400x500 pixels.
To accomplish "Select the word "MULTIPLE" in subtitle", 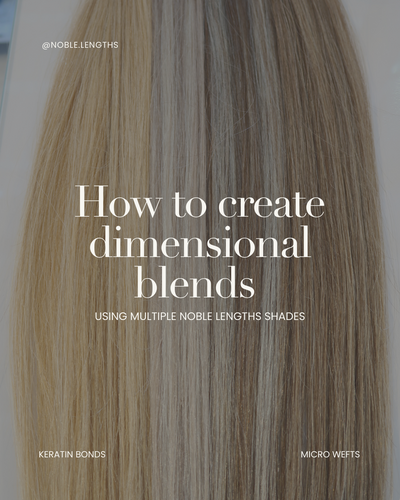I will coord(154,316).
